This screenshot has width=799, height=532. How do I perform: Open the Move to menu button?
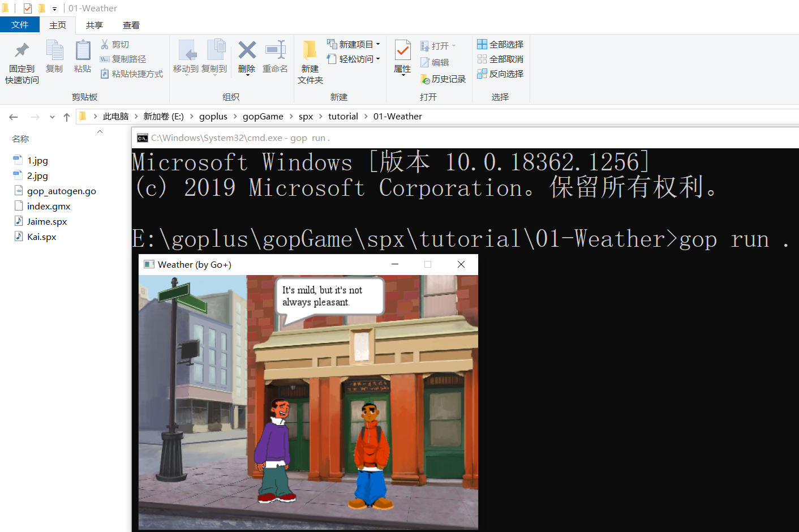tap(186, 57)
